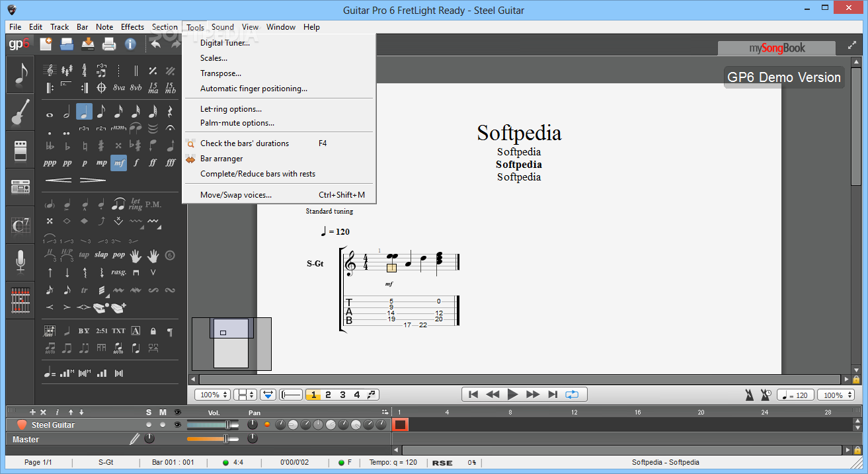Choose Transpose... menu entry

point(221,73)
